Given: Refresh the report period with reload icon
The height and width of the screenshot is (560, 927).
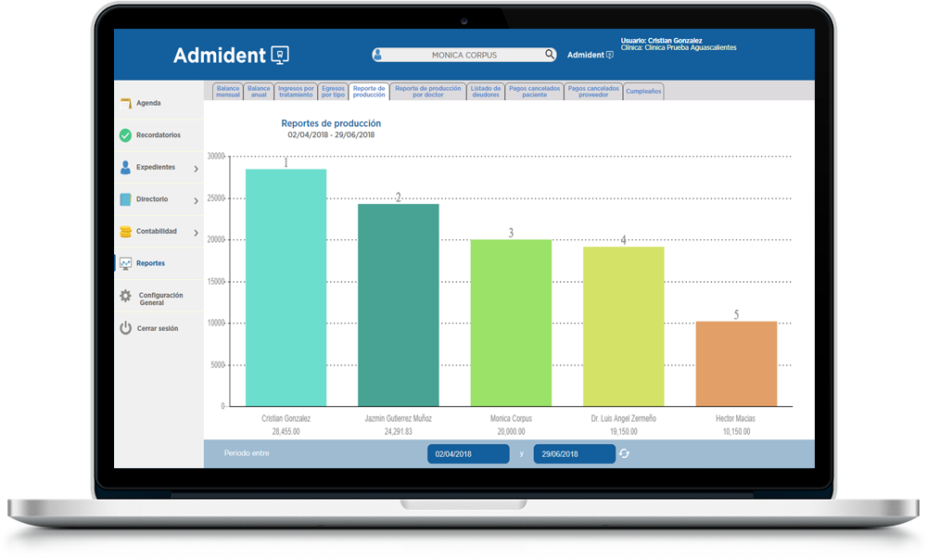Looking at the screenshot, I should (x=625, y=453).
